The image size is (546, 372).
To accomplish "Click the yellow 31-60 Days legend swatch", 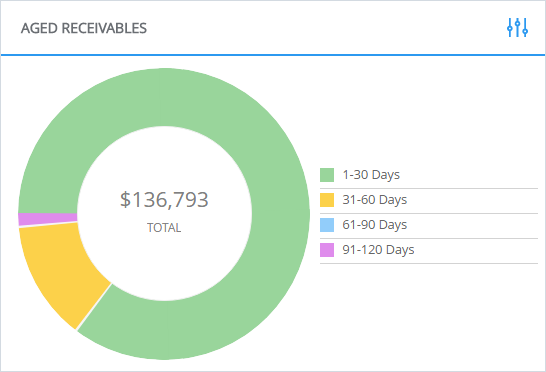I will click(x=327, y=200).
